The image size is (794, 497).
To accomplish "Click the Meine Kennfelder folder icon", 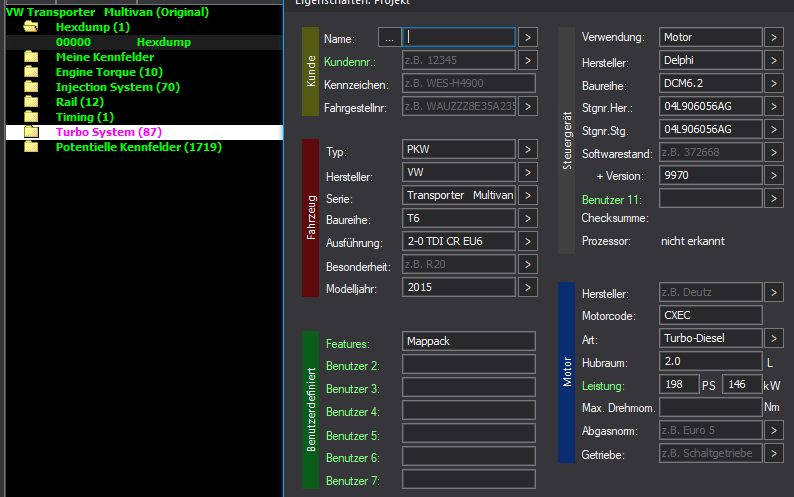I will click(x=31, y=57).
